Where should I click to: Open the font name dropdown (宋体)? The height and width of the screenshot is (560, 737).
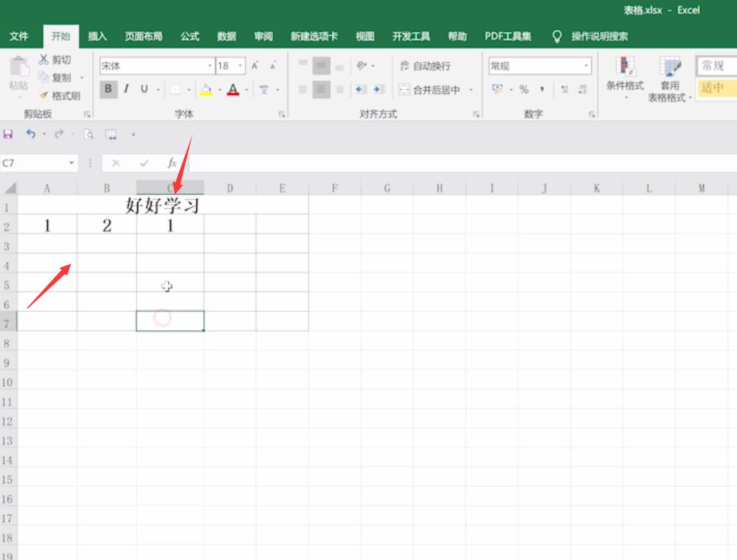(x=209, y=66)
